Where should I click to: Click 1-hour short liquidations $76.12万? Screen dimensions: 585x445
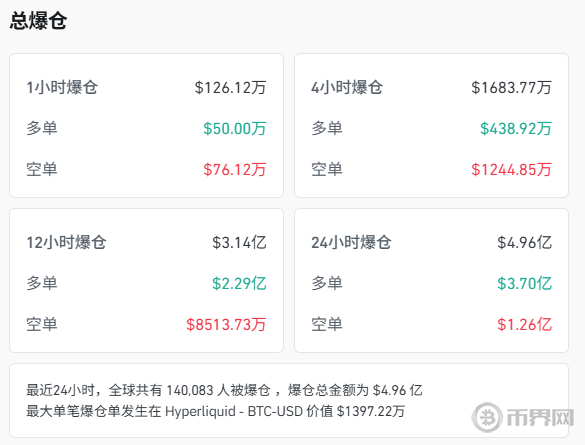click(x=235, y=170)
